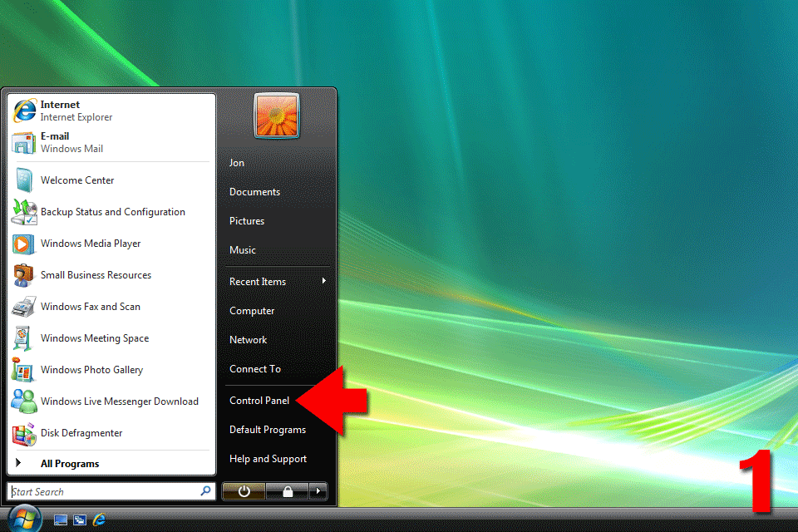The width and height of the screenshot is (798, 532).
Task: Open Small Business Resources icon
Action: coord(23,275)
